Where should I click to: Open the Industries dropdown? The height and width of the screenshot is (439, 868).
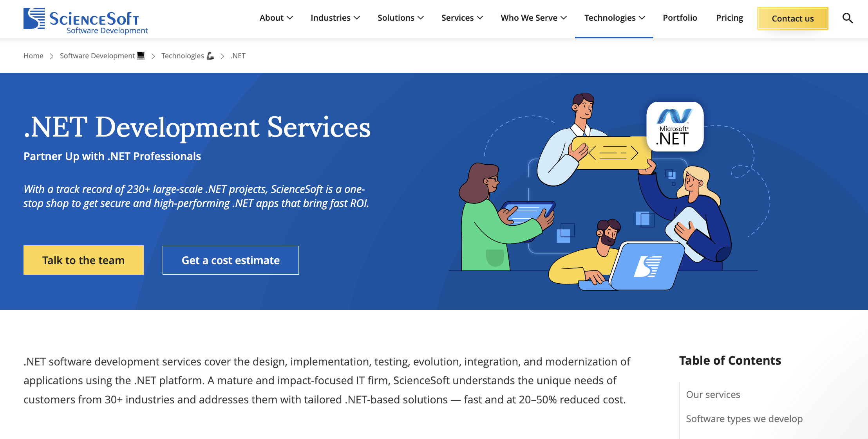click(335, 18)
